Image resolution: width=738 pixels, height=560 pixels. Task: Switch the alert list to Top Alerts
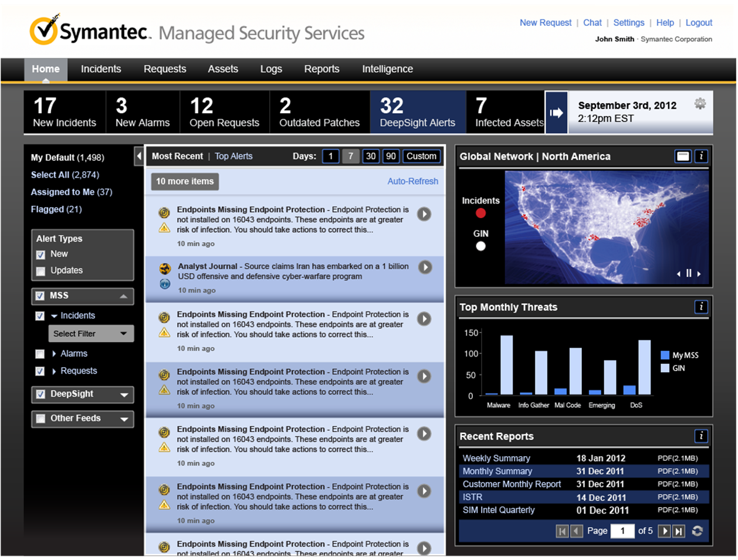coord(233,157)
